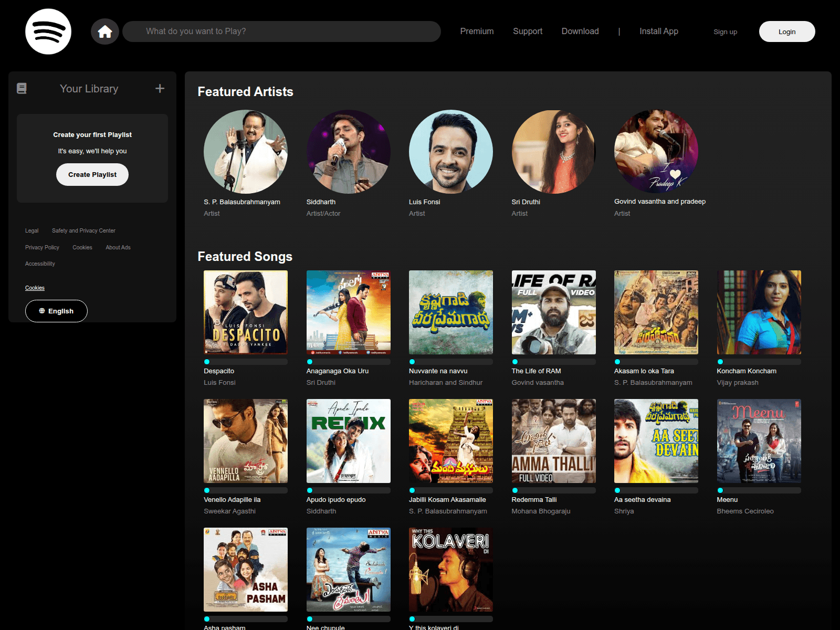Click the Login button
The image size is (840, 630).
[787, 31]
